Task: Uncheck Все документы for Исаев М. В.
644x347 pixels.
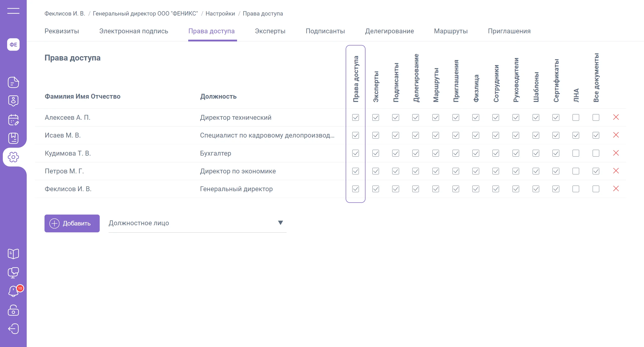Action: pos(596,135)
